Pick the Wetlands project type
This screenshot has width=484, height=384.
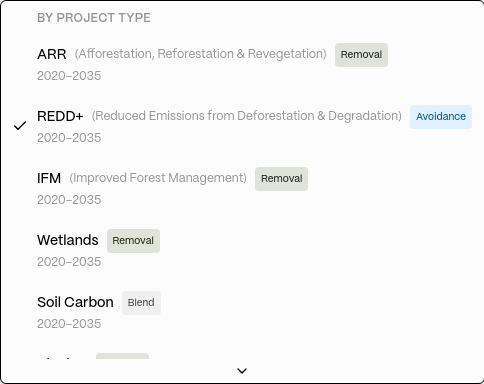point(242,251)
